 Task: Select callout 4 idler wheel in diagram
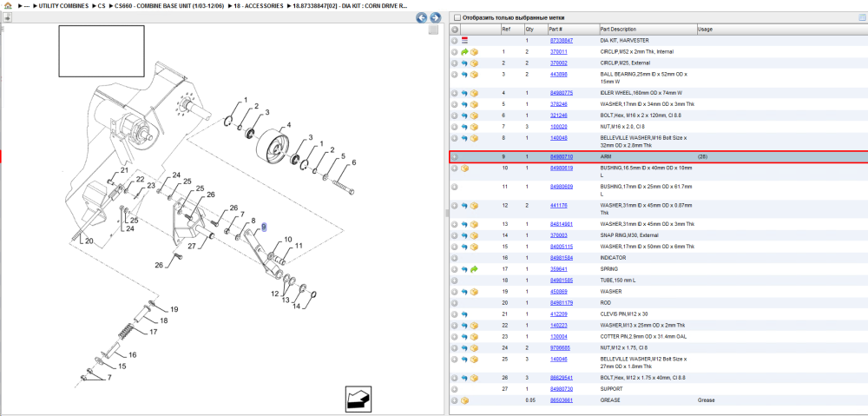[x=288, y=125]
